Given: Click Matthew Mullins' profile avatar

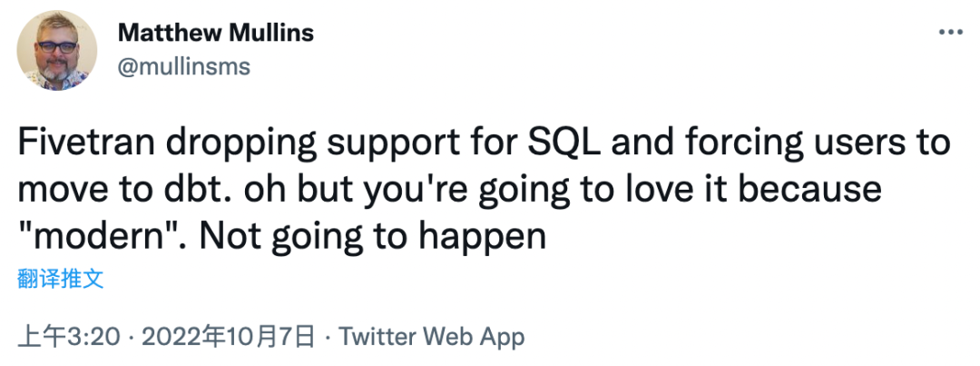Looking at the screenshot, I should pos(57,51).
